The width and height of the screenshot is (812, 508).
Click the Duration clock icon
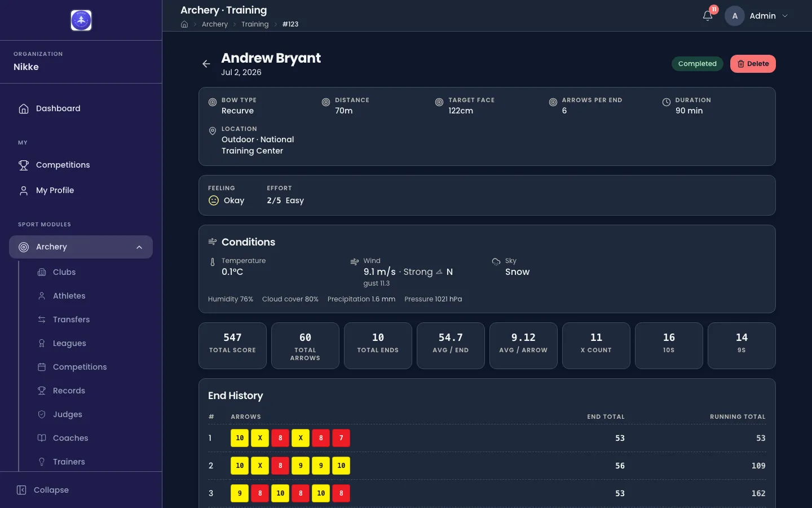667,102
